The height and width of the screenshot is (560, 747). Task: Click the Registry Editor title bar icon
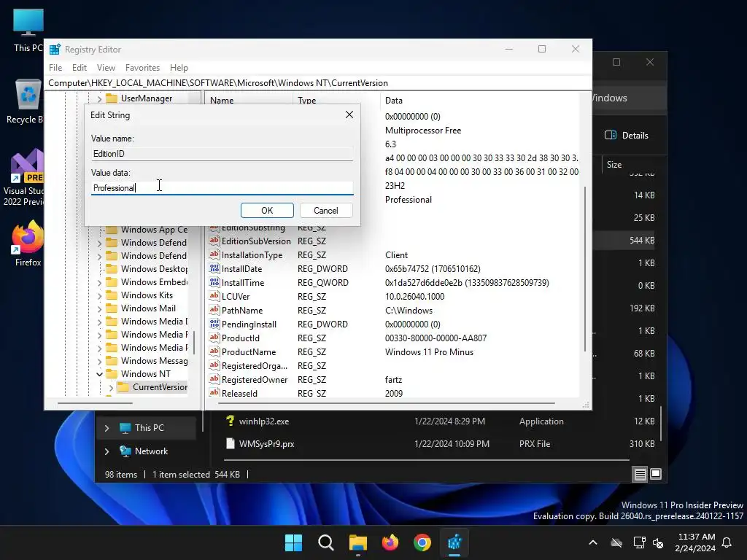click(x=55, y=50)
